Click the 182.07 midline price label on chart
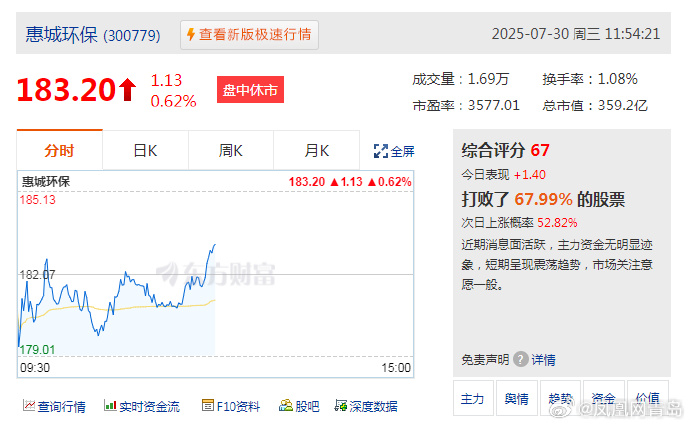Image resolution: width=690 pixels, height=425 pixels. [x=37, y=275]
